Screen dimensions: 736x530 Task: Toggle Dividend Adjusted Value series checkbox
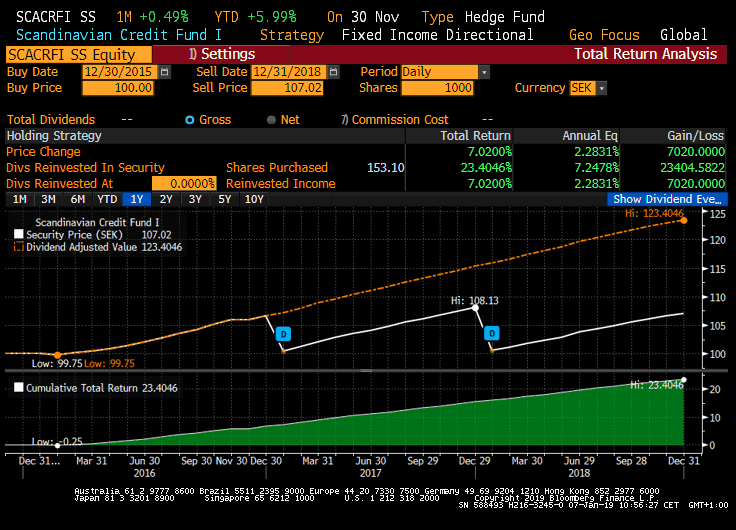click(x=19, y=246)
